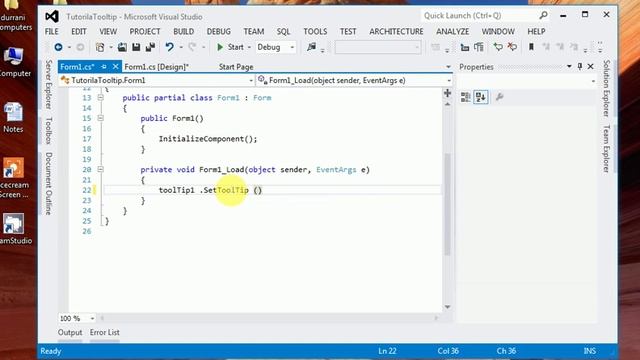Collapse the Form1_Load method region

click(x=100, y=169)
